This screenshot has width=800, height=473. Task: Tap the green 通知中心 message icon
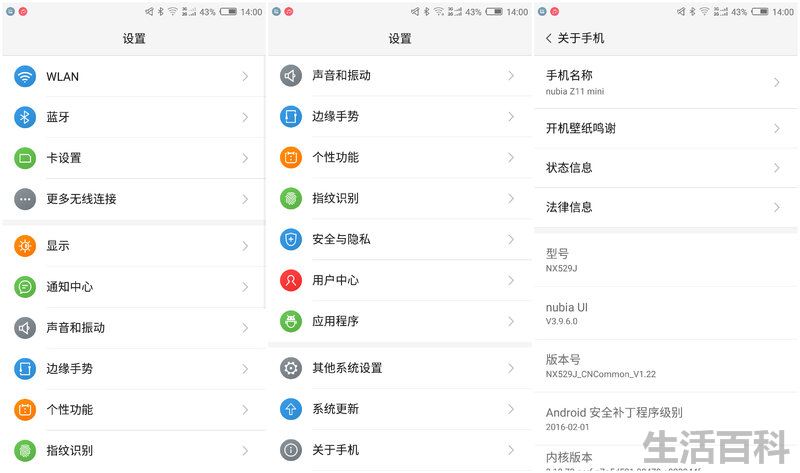pos(24,287)
